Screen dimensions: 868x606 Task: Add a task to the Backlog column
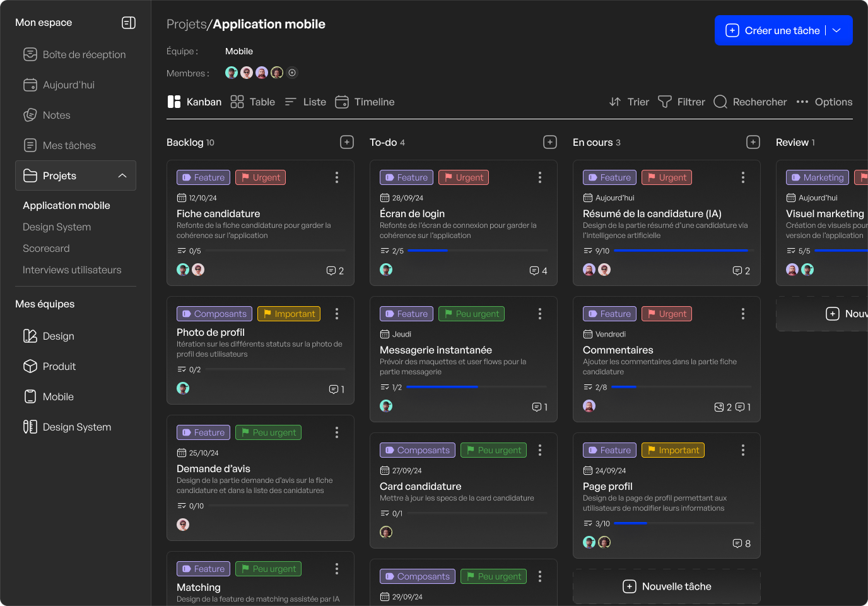(x=347, y=142)
